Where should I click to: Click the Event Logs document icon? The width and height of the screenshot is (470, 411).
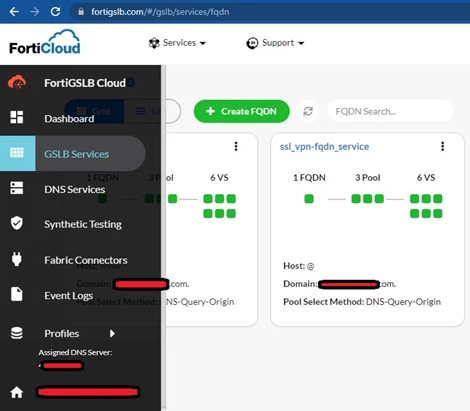pos(17,294)
